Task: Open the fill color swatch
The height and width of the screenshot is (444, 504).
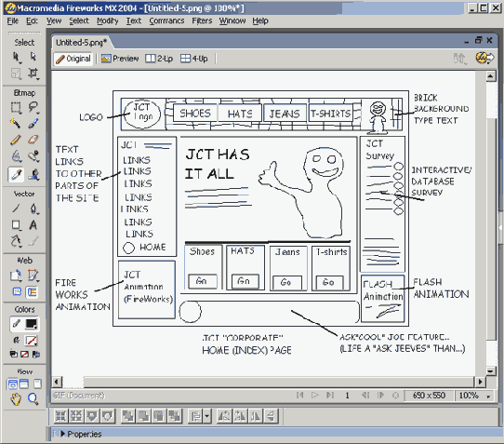Action: point(32,341)
